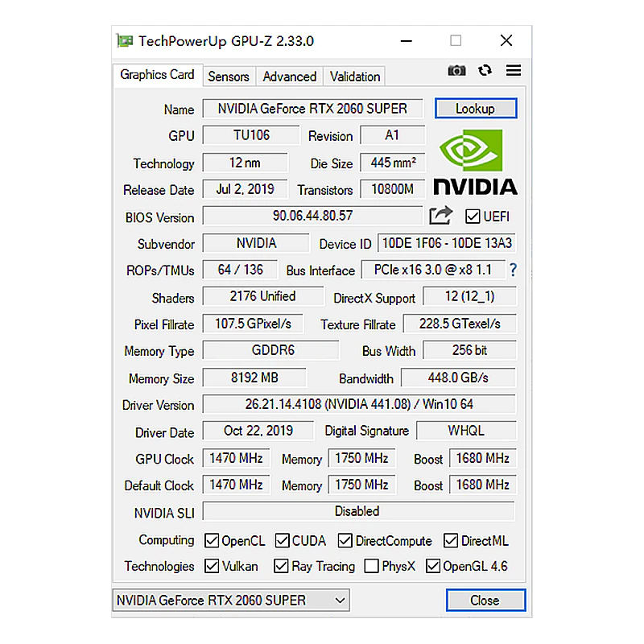Click the Transistors field 10800M
The image size is (644, 644).
[x=393, y=189]
